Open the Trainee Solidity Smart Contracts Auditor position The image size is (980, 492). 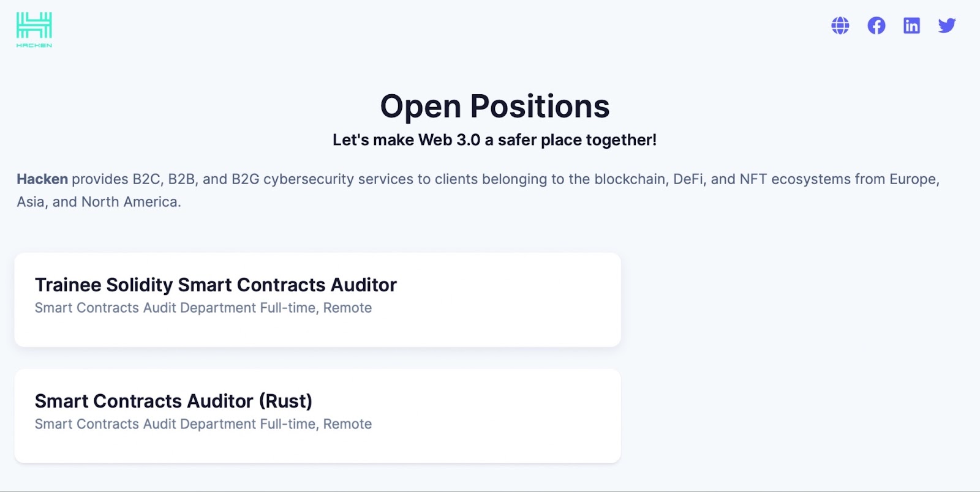tap(216, 285)
